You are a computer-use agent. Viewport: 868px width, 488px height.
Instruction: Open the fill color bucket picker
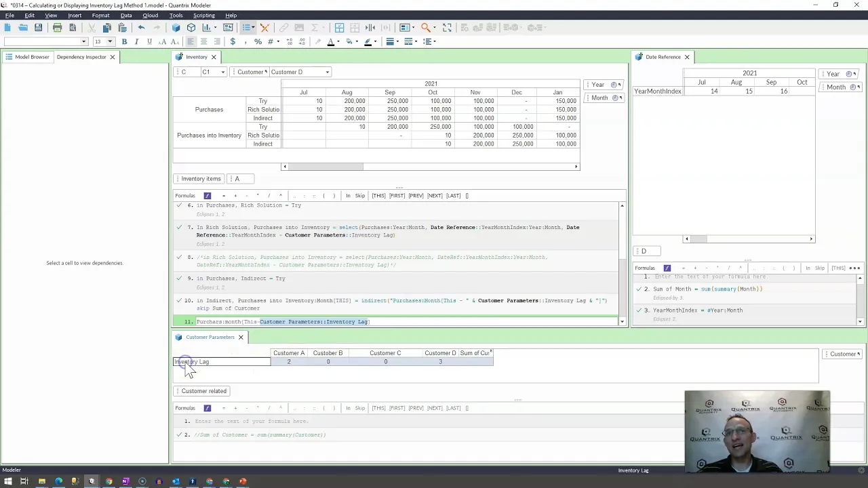tap(351, 42)
